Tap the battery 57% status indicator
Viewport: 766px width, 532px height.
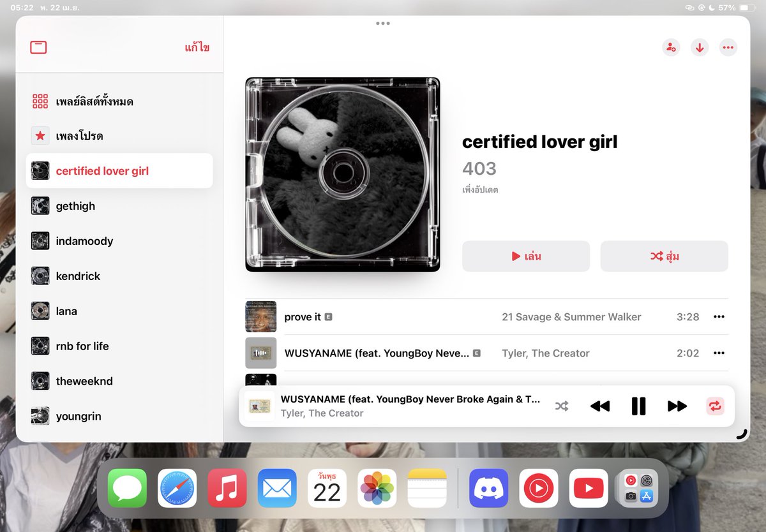[736, 8]
